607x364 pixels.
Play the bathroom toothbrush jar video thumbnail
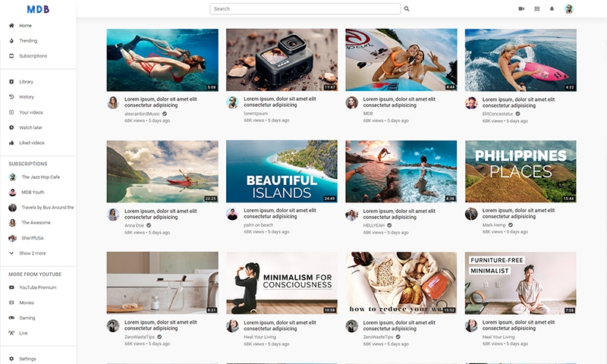[x=162, y=283]
